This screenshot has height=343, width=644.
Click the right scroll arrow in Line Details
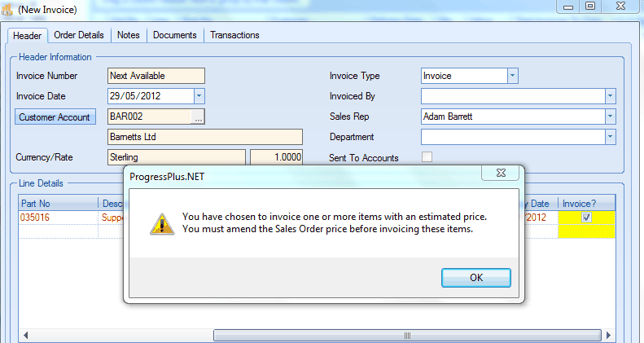point(609,335)
